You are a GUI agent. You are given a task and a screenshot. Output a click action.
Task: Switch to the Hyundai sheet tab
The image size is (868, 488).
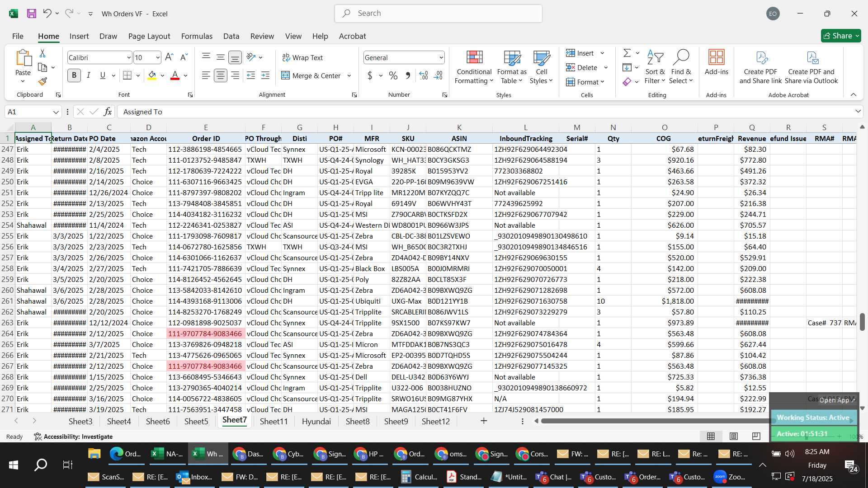[316, 421]
